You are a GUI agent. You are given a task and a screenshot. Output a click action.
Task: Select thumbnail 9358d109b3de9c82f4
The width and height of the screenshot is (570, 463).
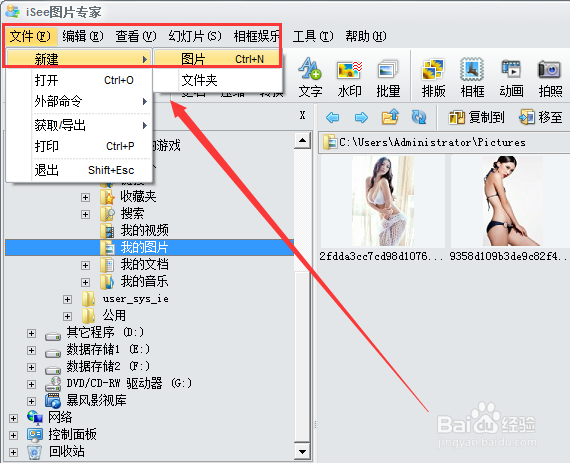pyautogui.click(x=513, y=201)
